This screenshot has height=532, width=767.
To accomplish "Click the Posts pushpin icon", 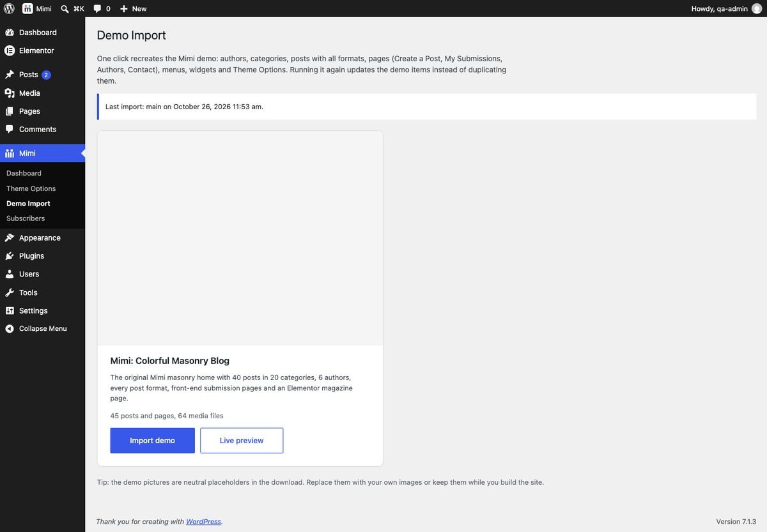I will 10,75.
